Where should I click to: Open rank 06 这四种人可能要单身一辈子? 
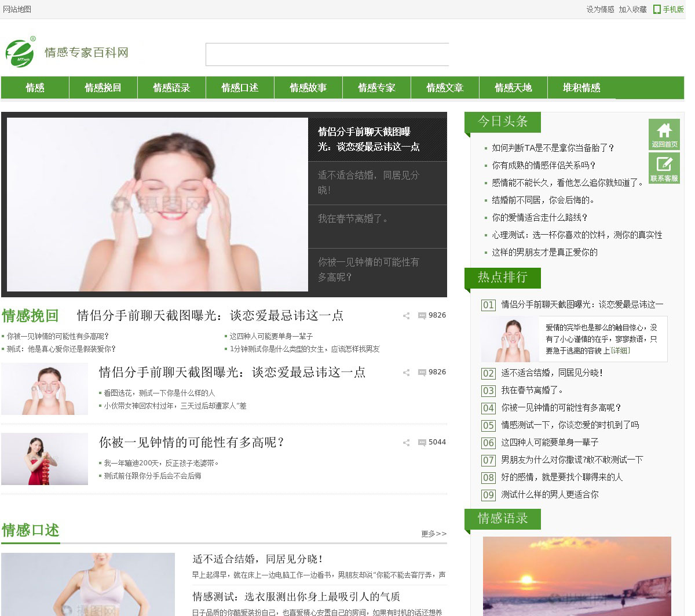(x=550, y=442)
